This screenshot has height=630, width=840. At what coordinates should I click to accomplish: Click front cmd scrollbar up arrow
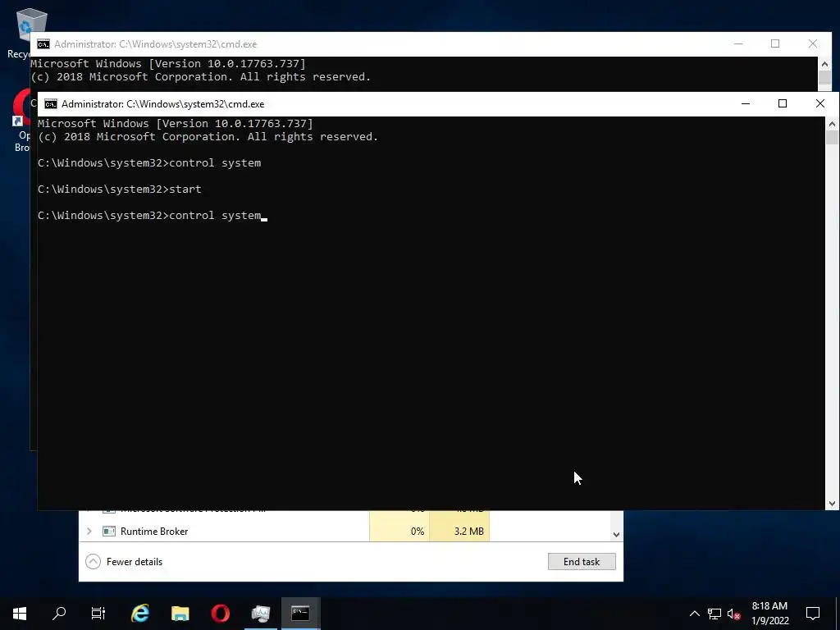[x=832, y=123]
